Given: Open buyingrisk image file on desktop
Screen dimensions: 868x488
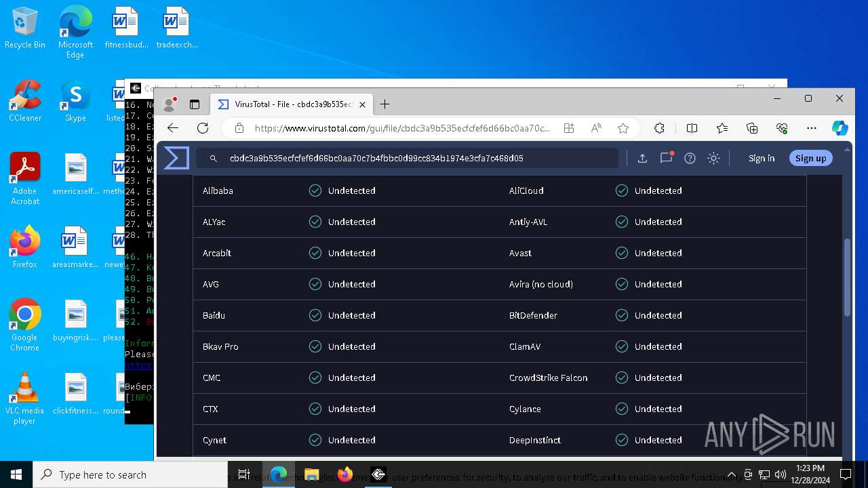Looking at the screenshot, I should [75, 321].
